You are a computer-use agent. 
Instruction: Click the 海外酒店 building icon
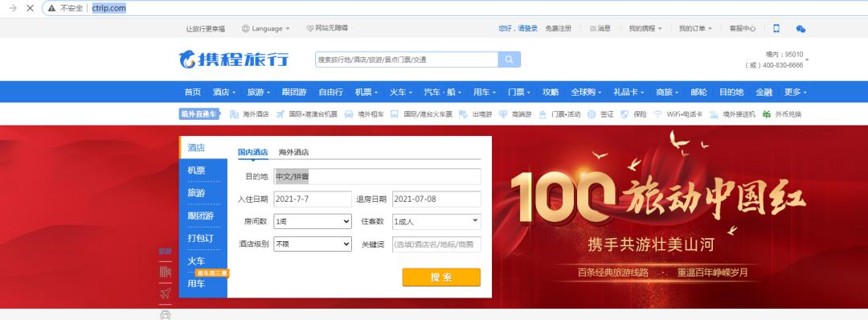(x=234, y=114)
